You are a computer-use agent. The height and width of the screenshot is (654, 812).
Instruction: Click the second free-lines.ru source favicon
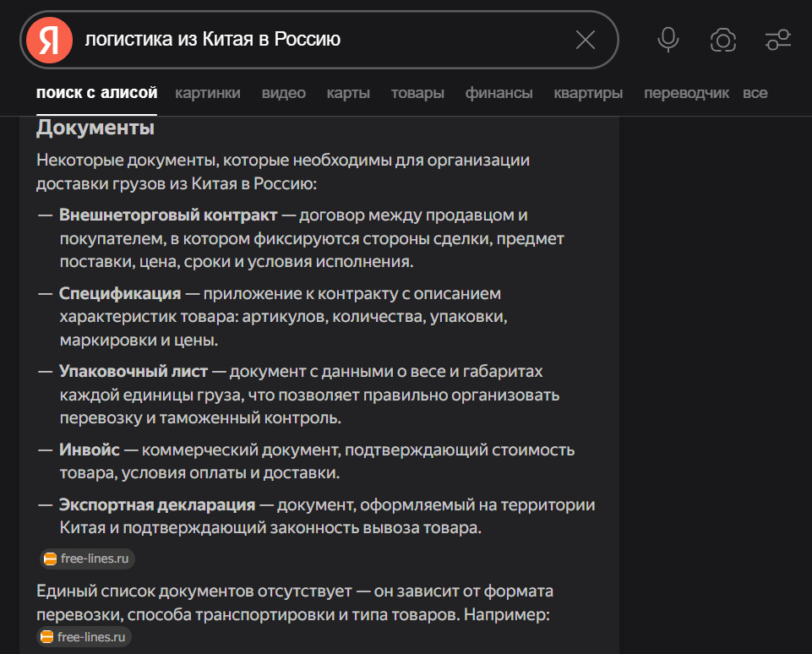coord(50,637)
